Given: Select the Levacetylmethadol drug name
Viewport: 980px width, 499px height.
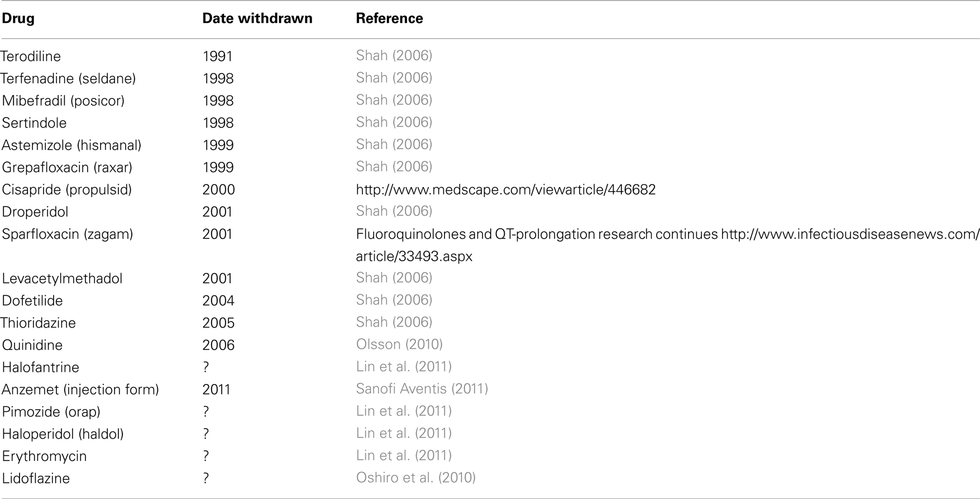Looking at the screenshot, I should (x=62, y=278).
